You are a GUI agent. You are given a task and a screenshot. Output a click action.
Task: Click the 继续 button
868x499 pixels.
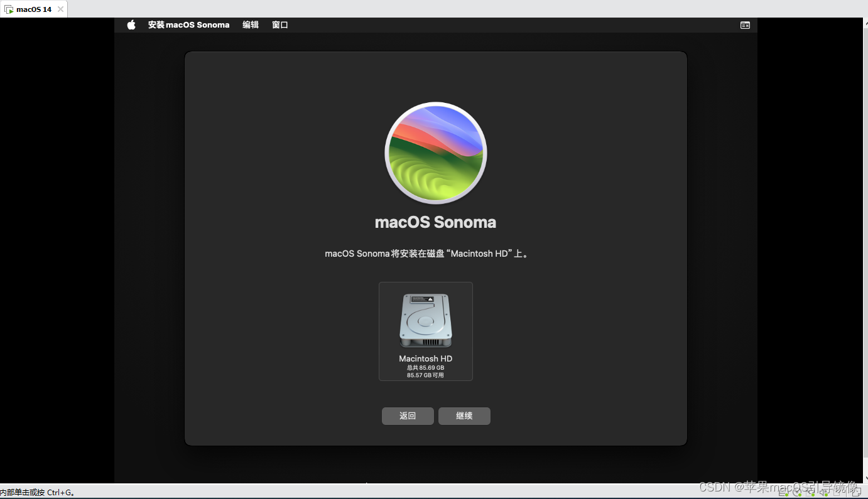(x=464, y=416)
